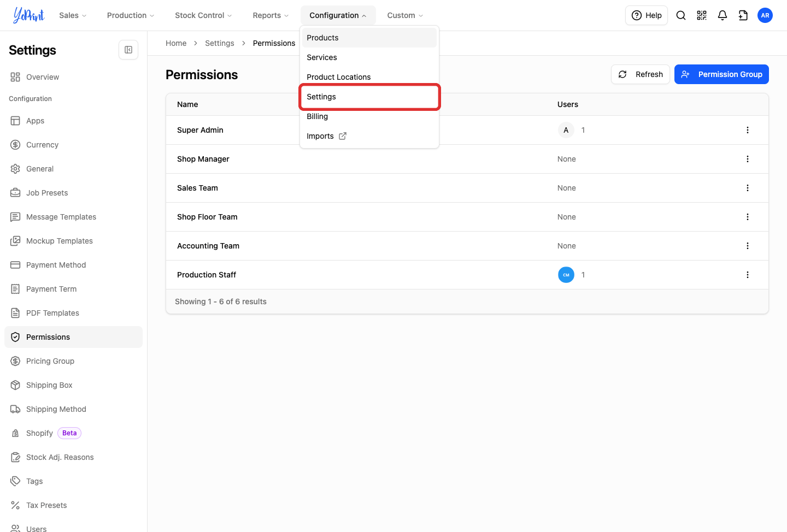Image resolution: width=787 pixels, height=532 pixels.
Task: Open Payment Method settings
Action: tap(73, 265)
